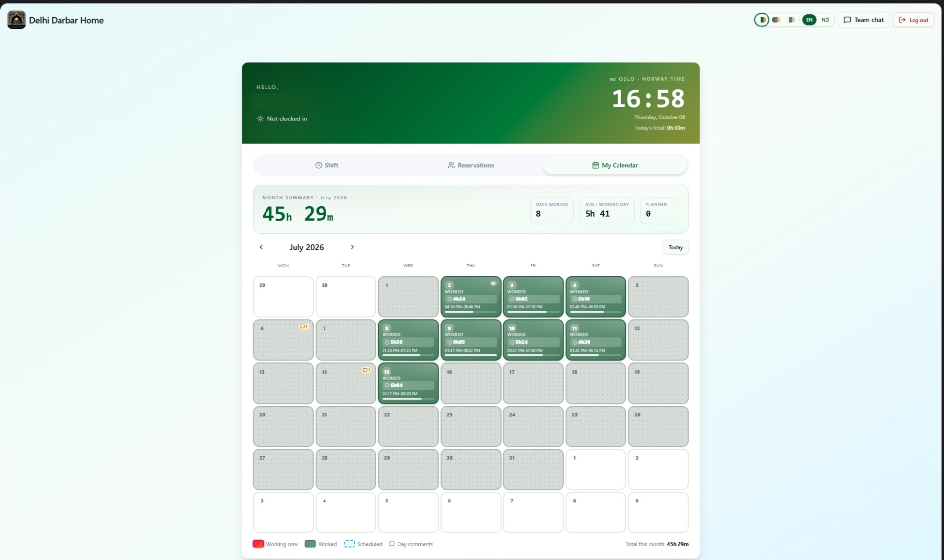This screenshot has width=944, height=560.
Task: Open July 10 worked shift 5h24
Action: click(x=533, y=340)
